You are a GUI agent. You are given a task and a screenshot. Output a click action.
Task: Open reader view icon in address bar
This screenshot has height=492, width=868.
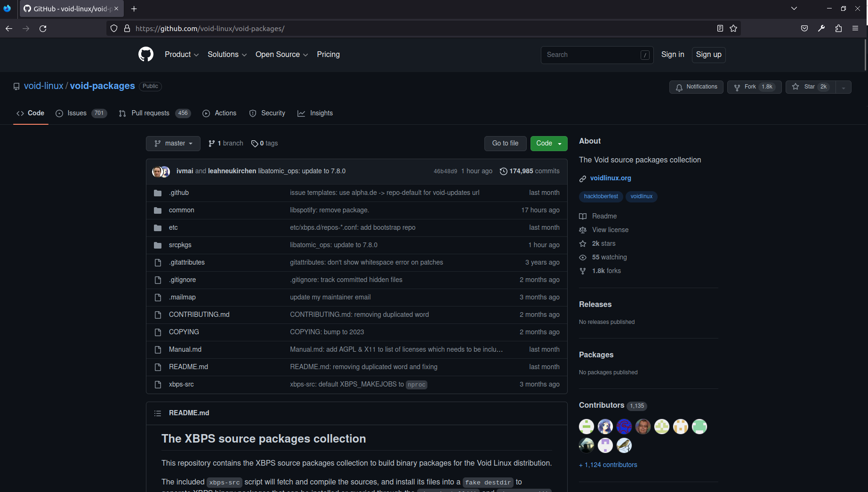[720, 29]
